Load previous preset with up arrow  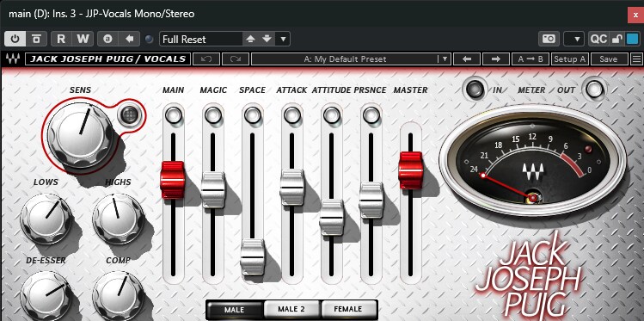(250, 39)
